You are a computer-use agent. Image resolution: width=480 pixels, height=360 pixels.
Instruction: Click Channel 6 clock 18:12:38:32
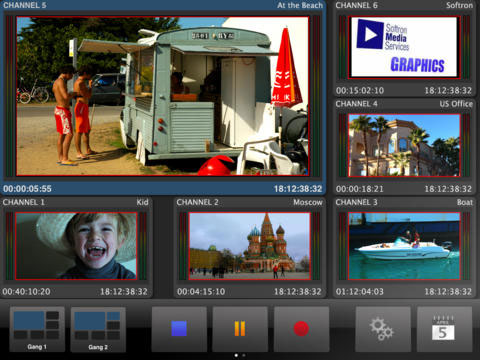point(448,90)
